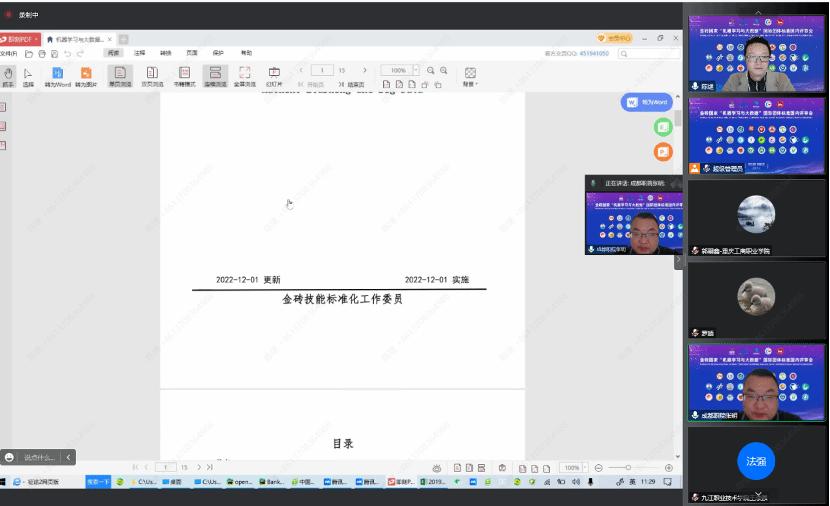
Task: Click the green Excel convert floating icon
Action: (x=662, y=127)
